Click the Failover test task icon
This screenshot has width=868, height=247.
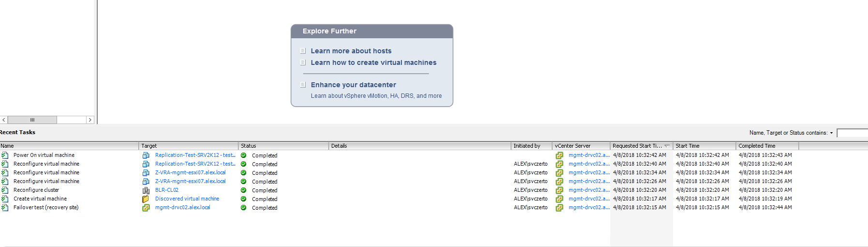5,207
